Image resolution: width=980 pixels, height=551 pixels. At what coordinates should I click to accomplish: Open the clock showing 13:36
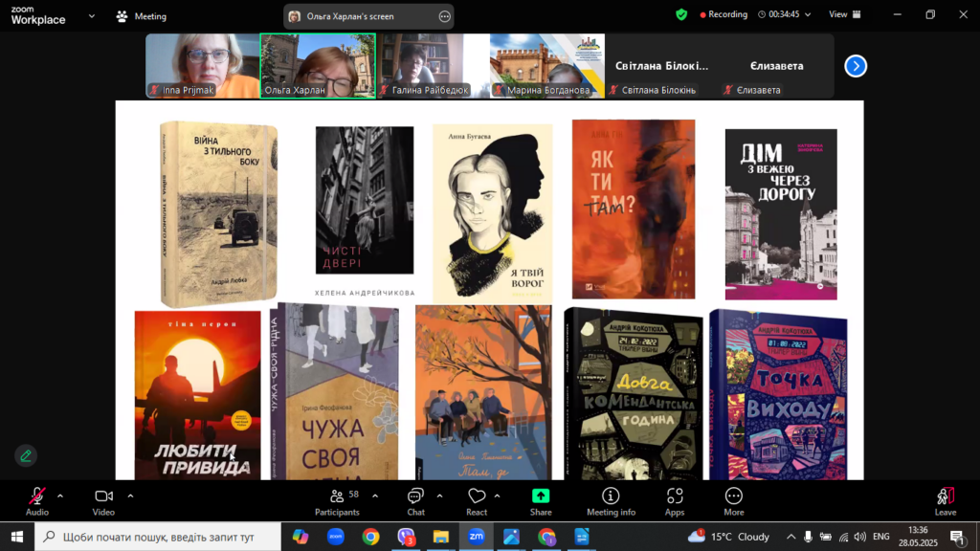918,537
